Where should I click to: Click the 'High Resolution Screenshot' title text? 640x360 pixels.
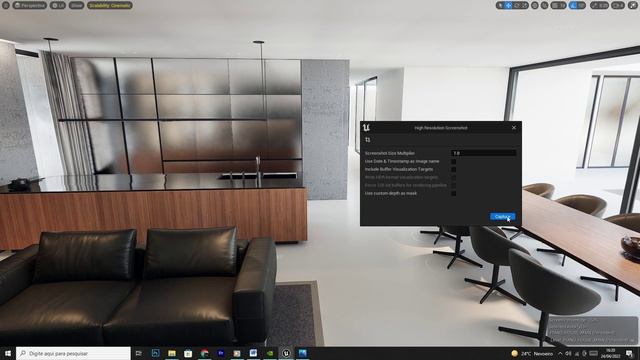pyautogui.click(x=440, y=128)
